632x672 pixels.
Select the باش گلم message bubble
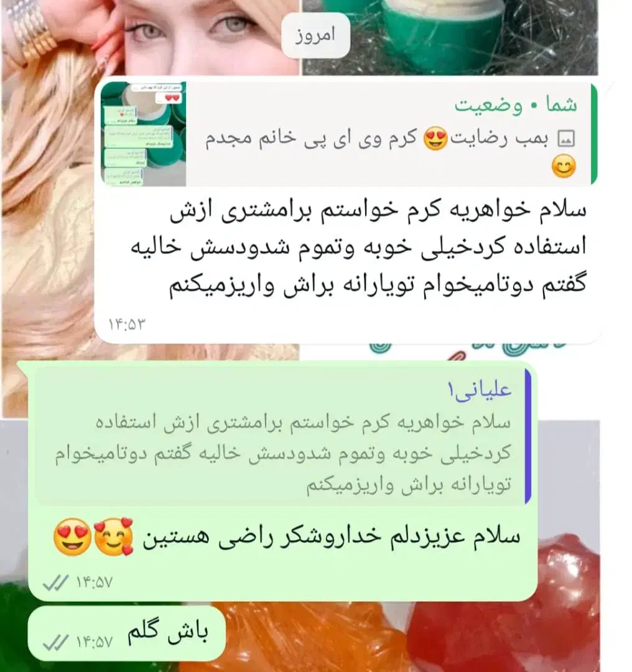point(127,633)
